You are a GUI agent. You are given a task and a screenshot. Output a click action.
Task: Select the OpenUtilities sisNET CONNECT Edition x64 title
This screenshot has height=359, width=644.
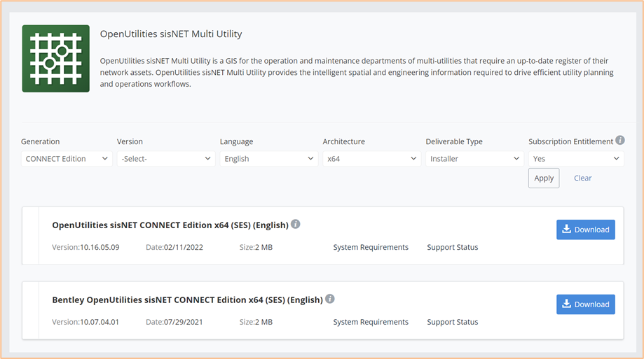tap(170, 225)
